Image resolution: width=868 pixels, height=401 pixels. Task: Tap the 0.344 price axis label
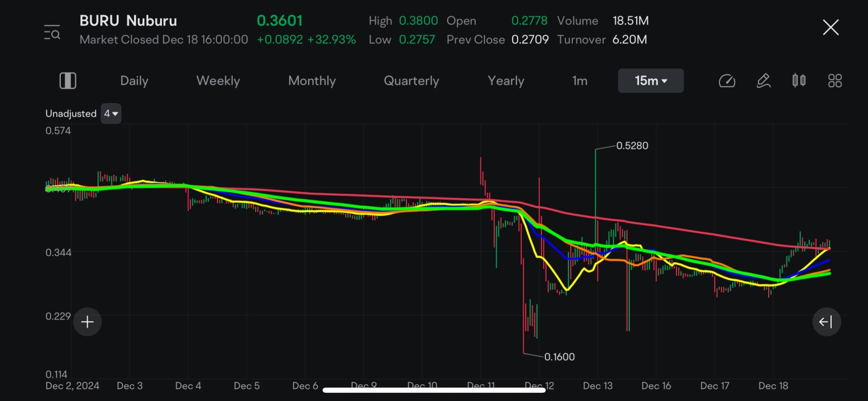click(x=58, y=252)
